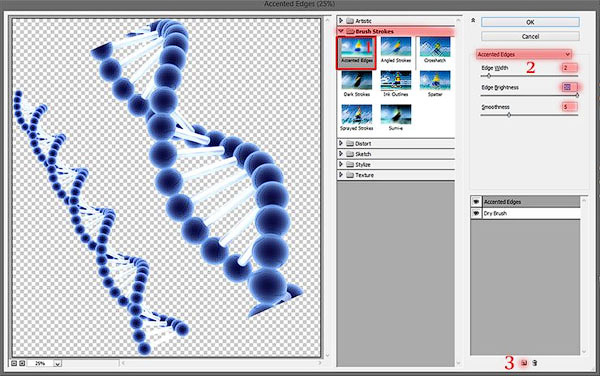Expand the Distort filter folder
Image resolution: width=600 pixels, height=376 pixels.
341,143
